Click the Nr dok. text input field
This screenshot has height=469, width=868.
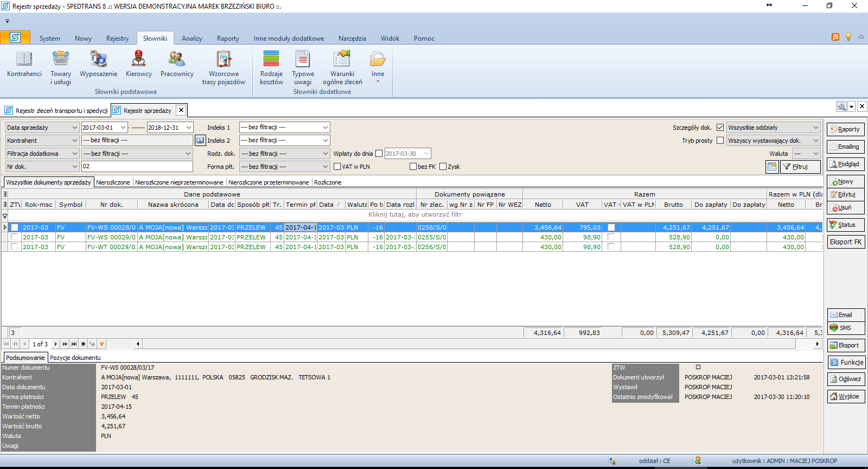pyautogui.click(x=137, y=167)
